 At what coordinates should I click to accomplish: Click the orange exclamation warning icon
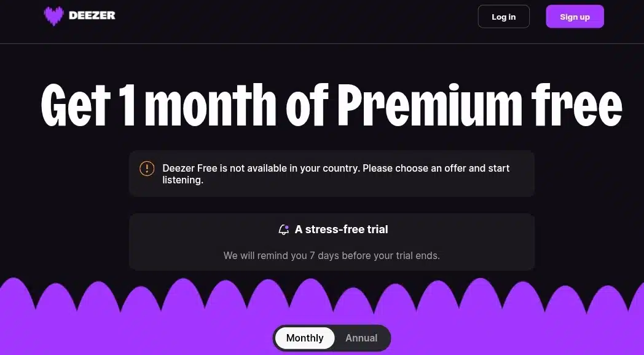point(147,168)
